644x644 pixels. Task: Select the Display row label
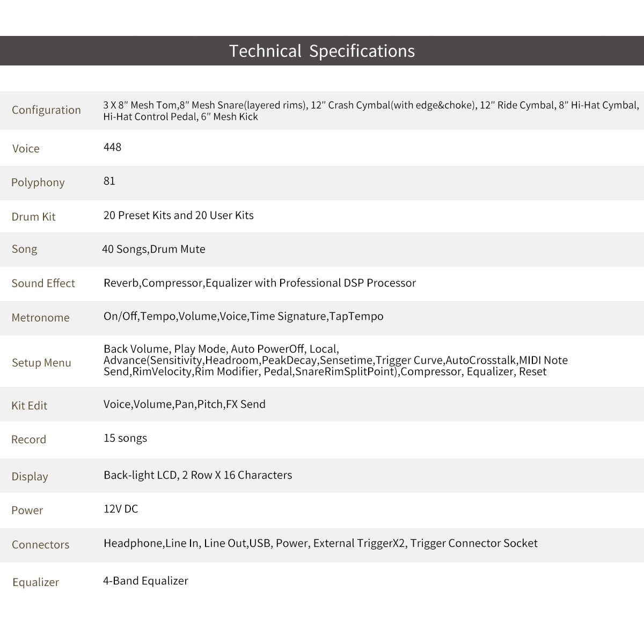coord(30,477)
